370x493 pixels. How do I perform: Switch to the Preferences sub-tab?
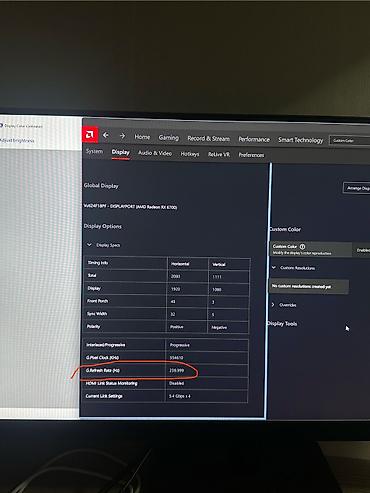(251, 155)
